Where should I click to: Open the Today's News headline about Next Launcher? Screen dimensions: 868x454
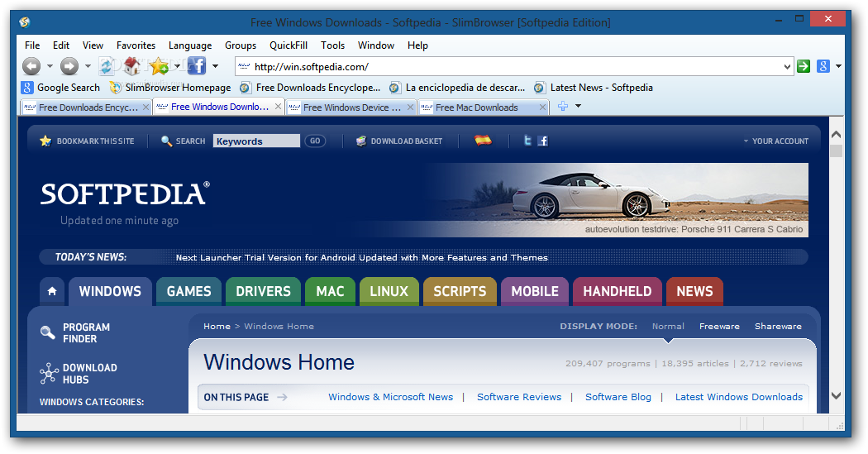pyautogui.click(x=361, y=257)
